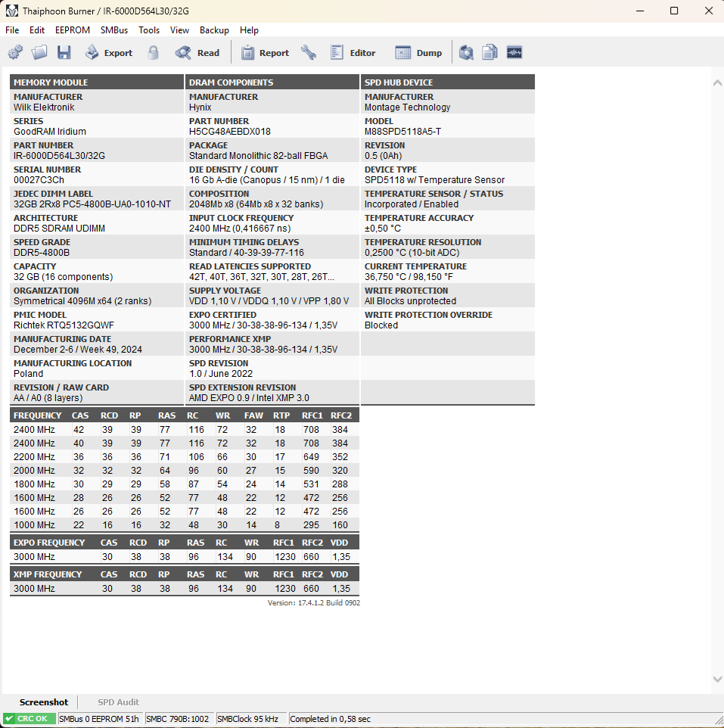This screenshot has width=724, height=728.
Task: Expand the Tools menu
Action: (x=149, y=30)
